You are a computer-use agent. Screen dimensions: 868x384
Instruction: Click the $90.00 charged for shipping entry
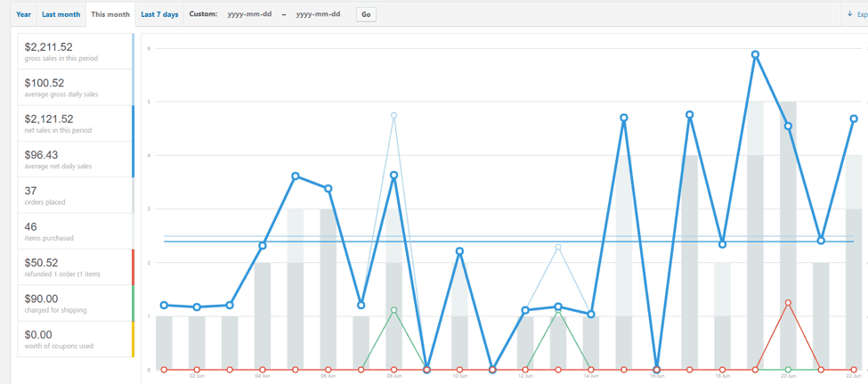(75, 303)
